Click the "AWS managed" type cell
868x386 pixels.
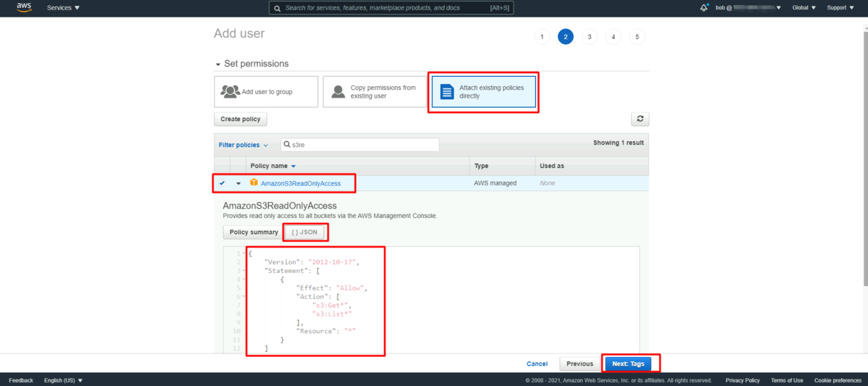(x=495, y=183)
